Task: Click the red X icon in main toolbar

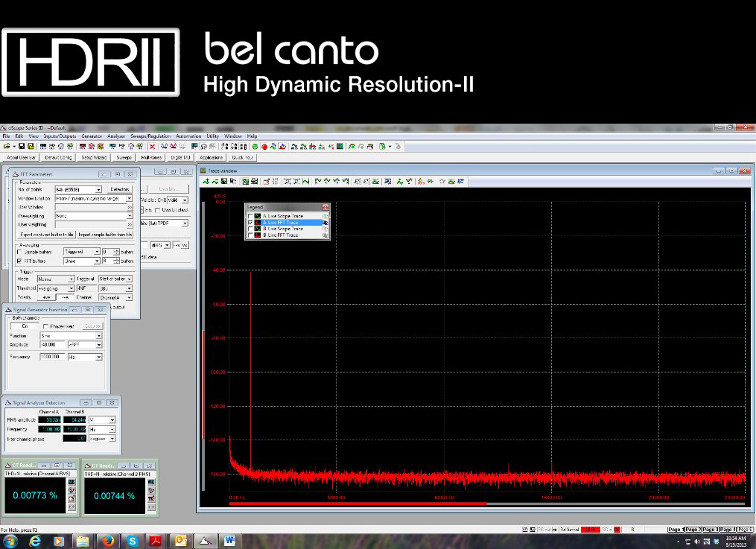Action: tap(153, 146)
